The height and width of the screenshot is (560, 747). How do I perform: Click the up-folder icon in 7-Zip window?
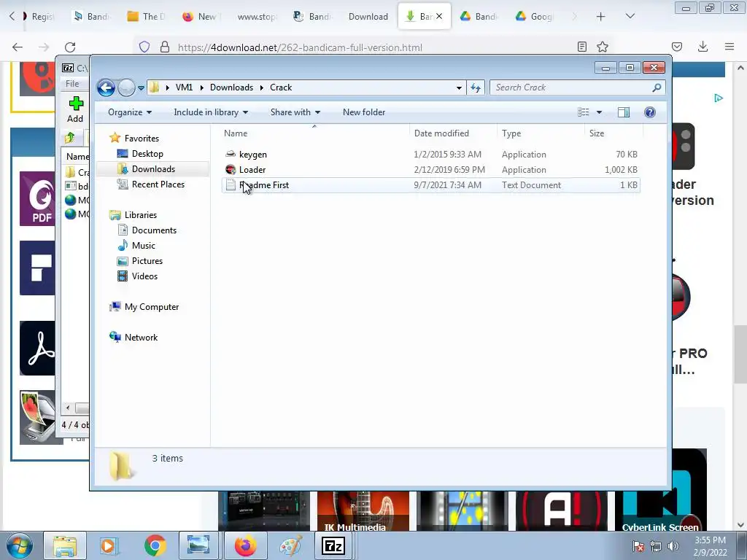(x=69, y=138)
